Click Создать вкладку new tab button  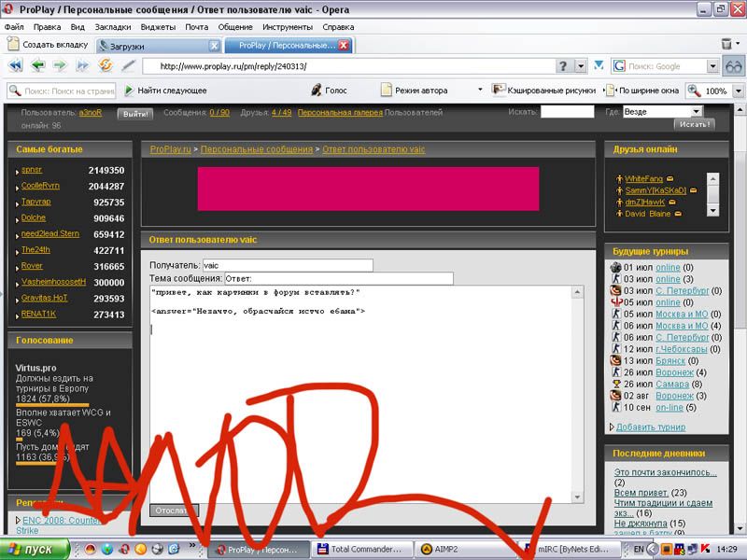pos(48,44)
